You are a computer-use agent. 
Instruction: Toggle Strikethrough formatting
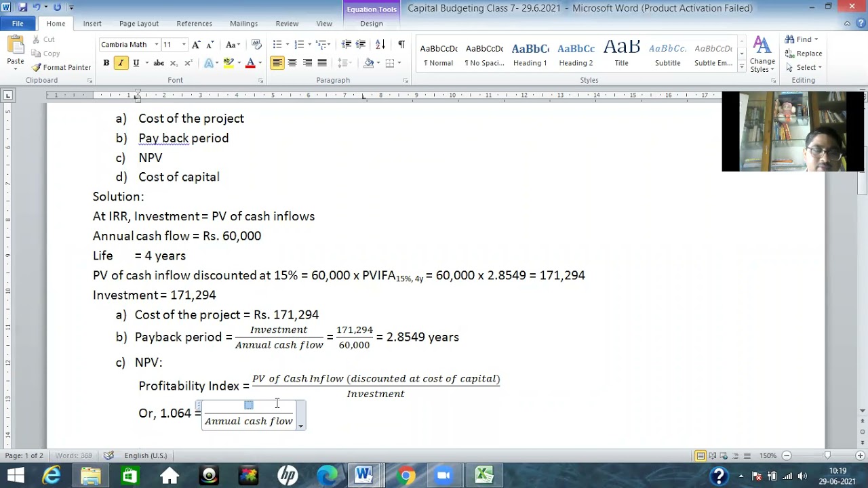(x=159, y=63)
